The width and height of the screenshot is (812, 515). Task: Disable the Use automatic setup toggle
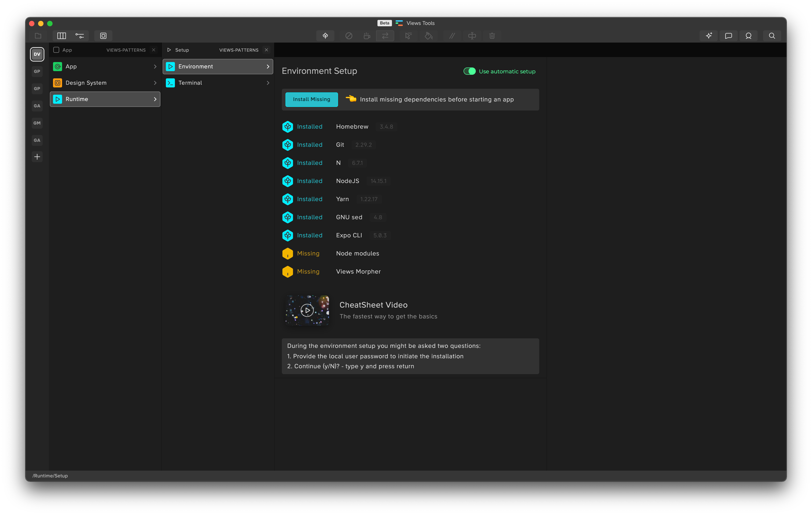pyautogui.click(x=469, y=72)
